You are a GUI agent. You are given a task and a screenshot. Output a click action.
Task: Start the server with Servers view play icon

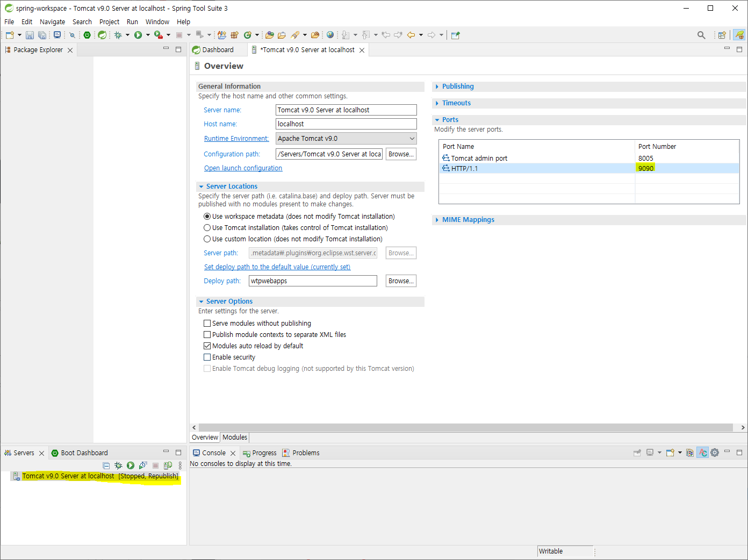point(130,465)
